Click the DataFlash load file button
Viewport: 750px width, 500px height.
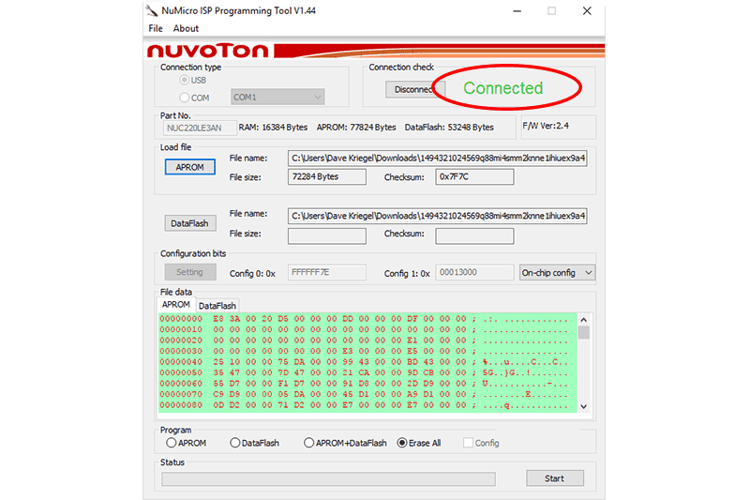pos(190,223)
